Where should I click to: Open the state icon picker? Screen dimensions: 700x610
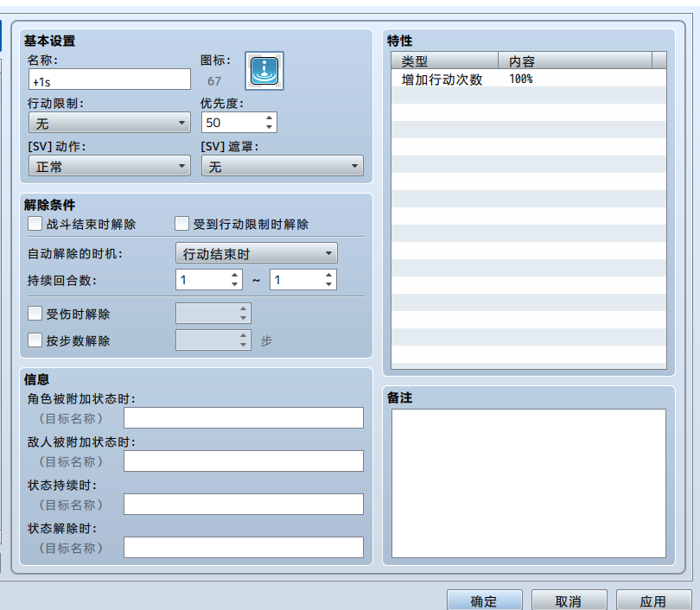click(x=264, y=71)
